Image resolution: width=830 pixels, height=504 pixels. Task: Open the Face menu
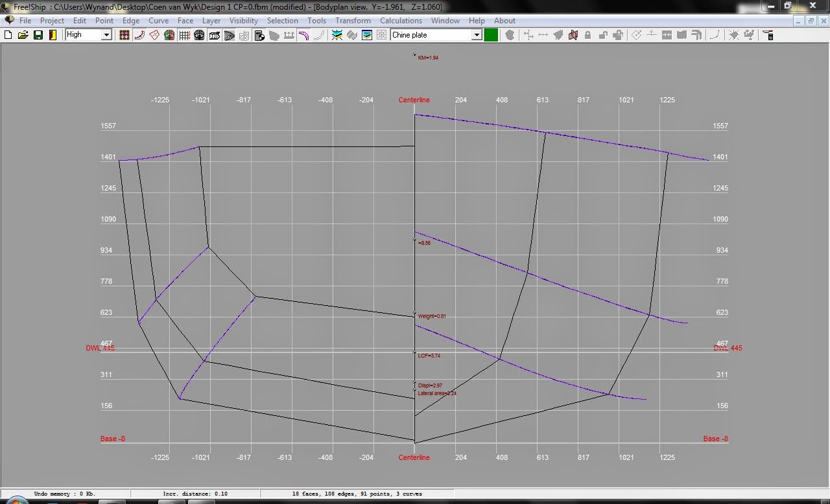click(185, 21)
